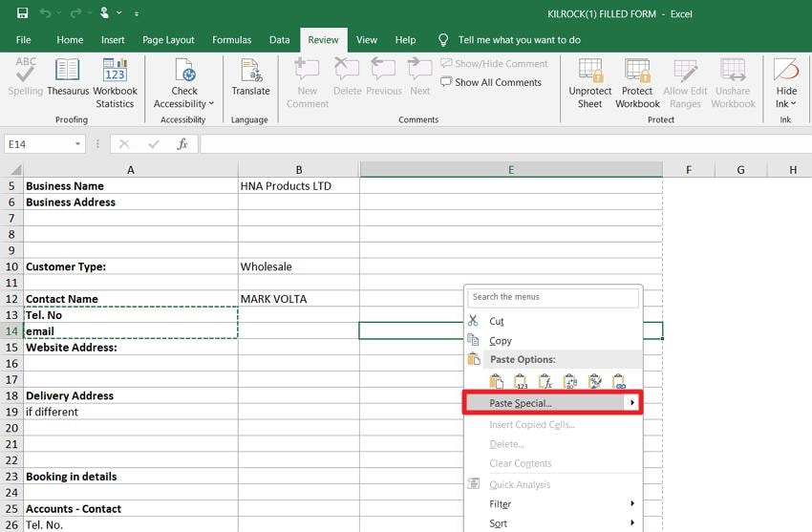The image size is (812, 532).
Task: Expand the Name Box dropdown arrow
Action: [x=77, y=144]
